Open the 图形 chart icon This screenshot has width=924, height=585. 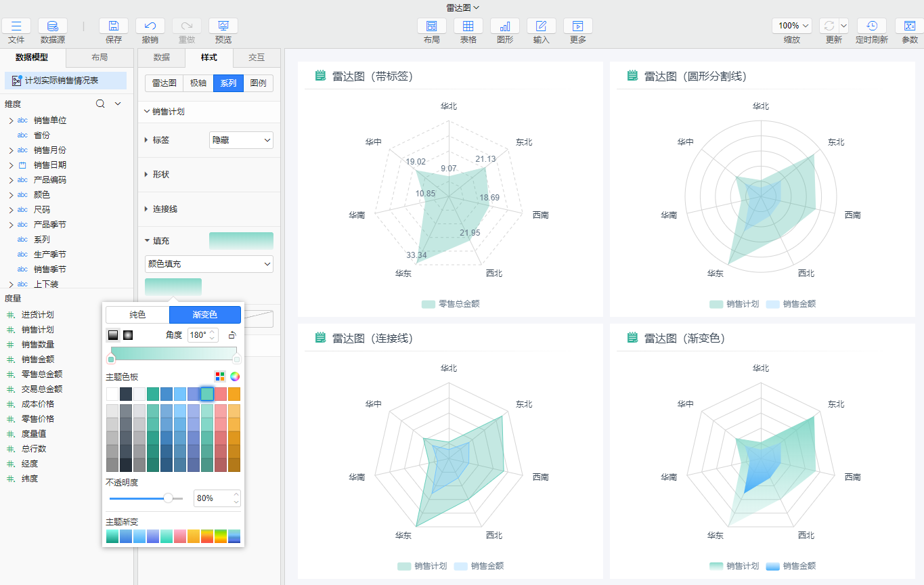click(x=505, y=26)
